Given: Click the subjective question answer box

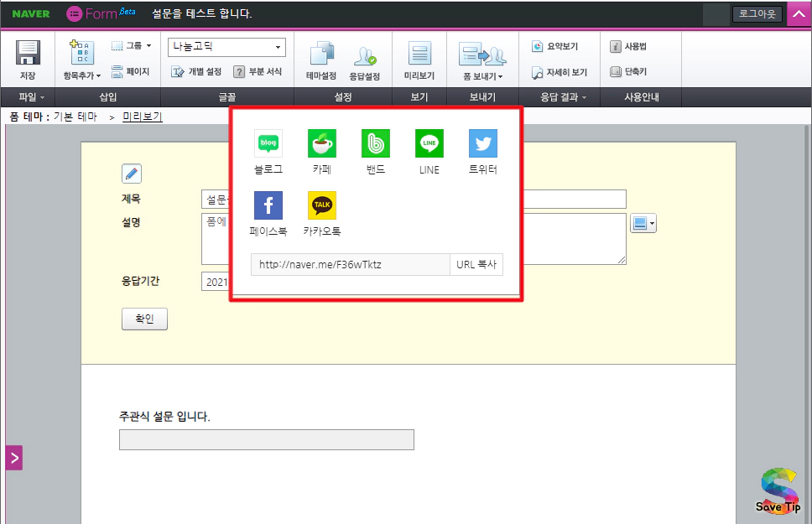Looking at the screenshot, I should [x=267, y=439].
